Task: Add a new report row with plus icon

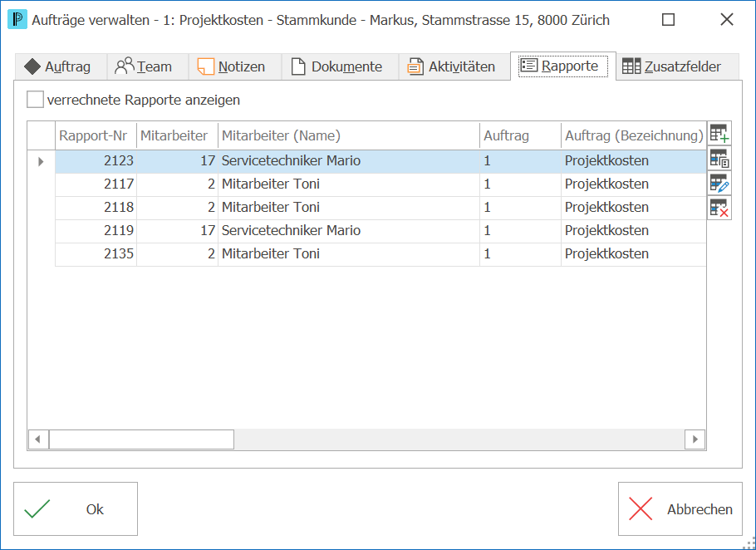Action: (719, 134)
